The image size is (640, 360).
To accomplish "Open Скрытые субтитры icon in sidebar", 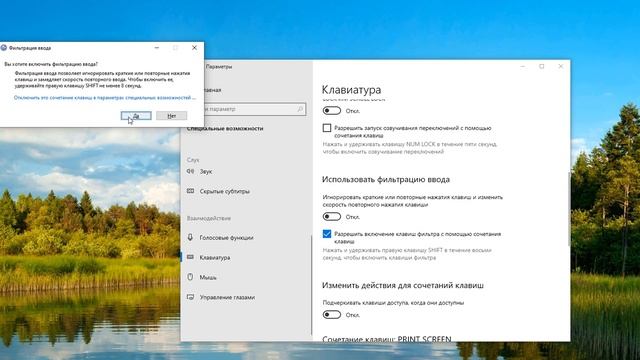I will coord(191,191).
